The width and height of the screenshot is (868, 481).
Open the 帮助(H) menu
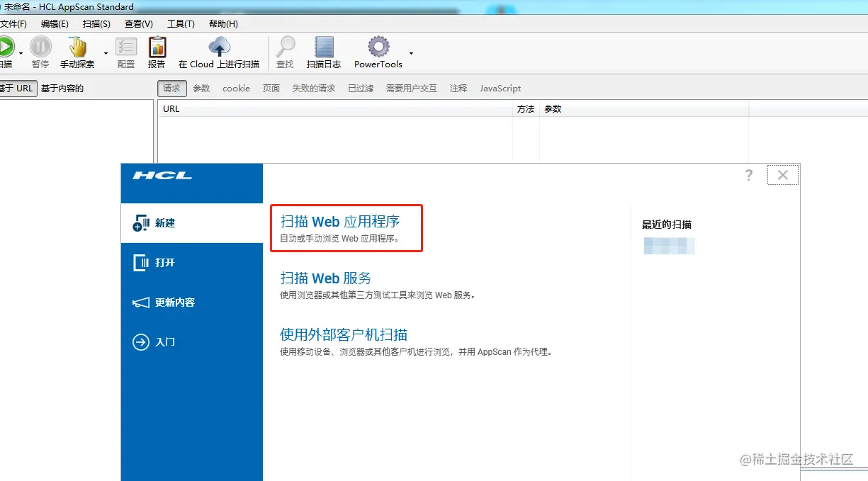coord(223,23)
